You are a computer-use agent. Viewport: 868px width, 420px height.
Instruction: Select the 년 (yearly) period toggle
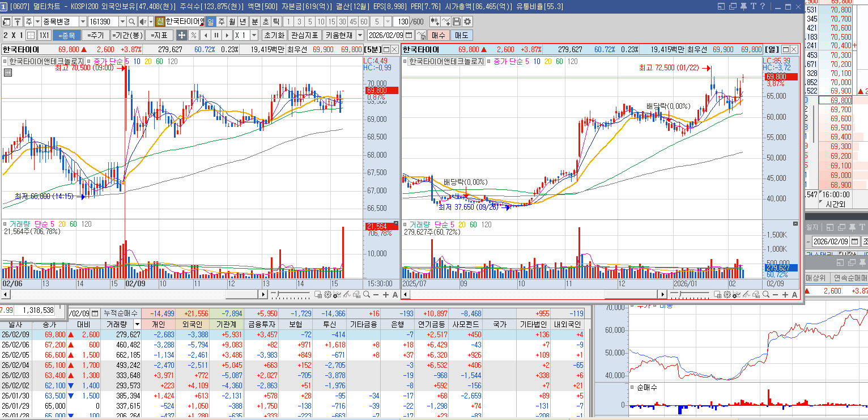click(242, 22)
